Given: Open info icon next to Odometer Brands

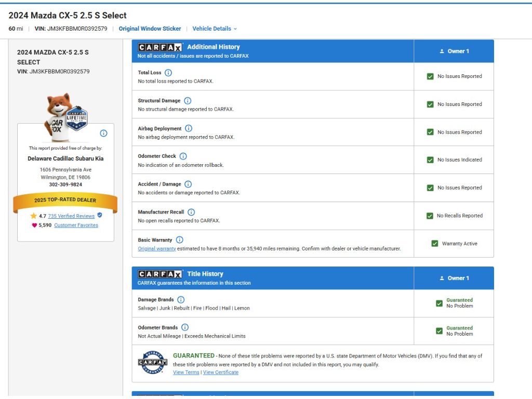Looking at the screenshot, I should pyautogui.click(x=185, y=328).
